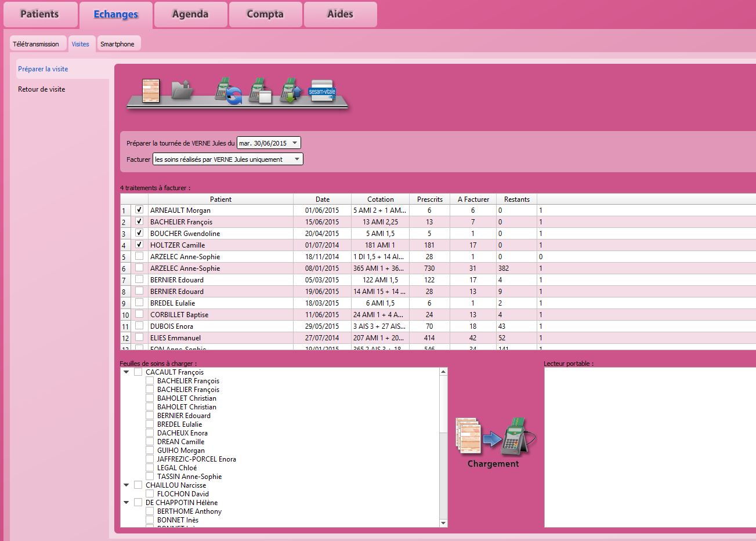Click the Chargement label
Screen dimensions: 756x541
click(493, 464)
